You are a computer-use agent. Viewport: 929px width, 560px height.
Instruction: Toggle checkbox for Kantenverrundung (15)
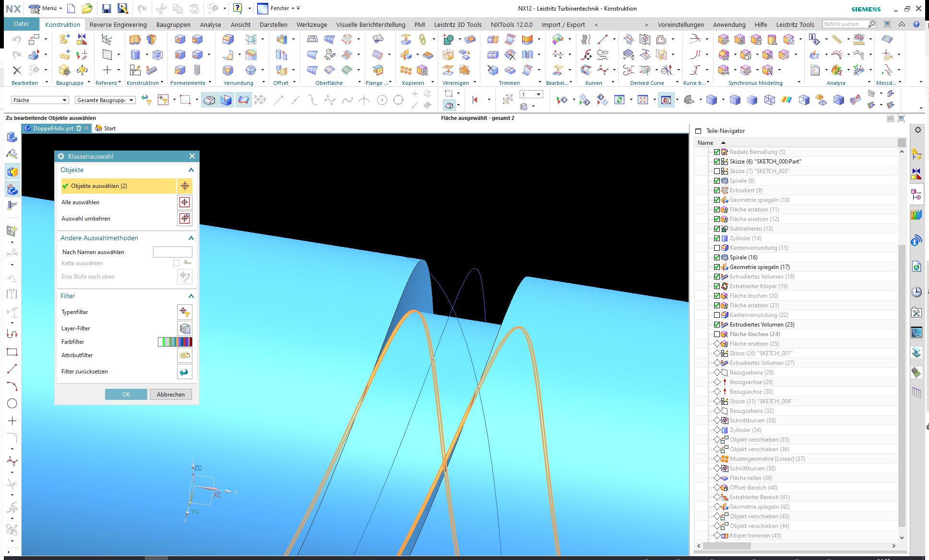tap(717, 248)
